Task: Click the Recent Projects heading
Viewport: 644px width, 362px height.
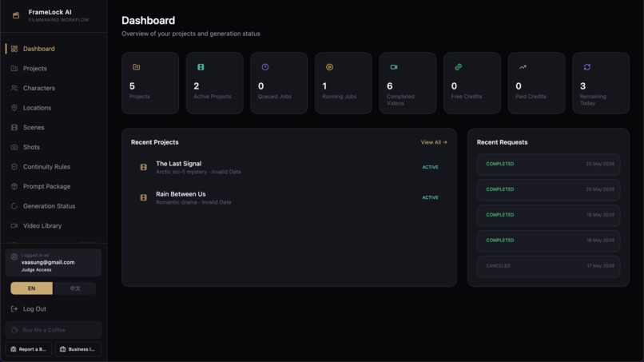Action: [x=155, y=142]
